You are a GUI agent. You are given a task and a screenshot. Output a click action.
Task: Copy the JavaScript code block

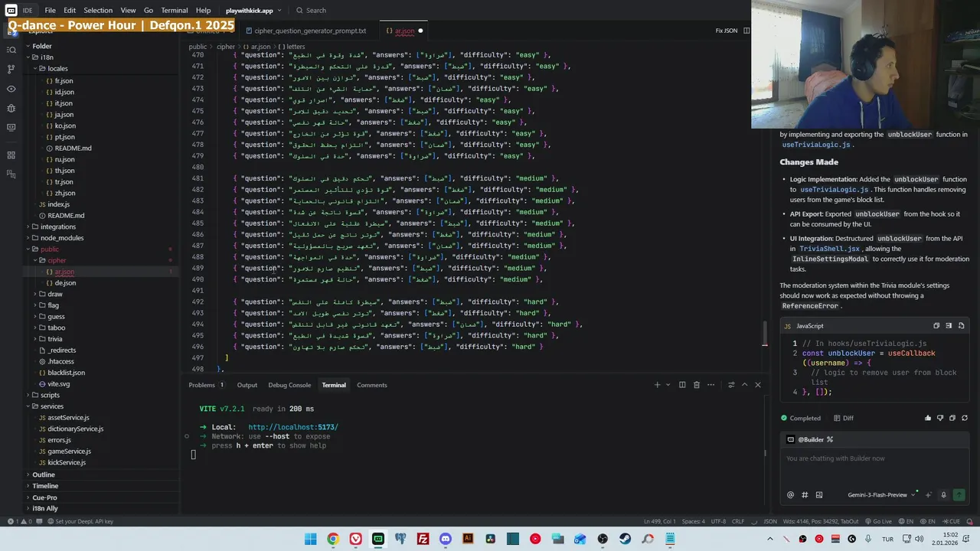tap(936, 326)
